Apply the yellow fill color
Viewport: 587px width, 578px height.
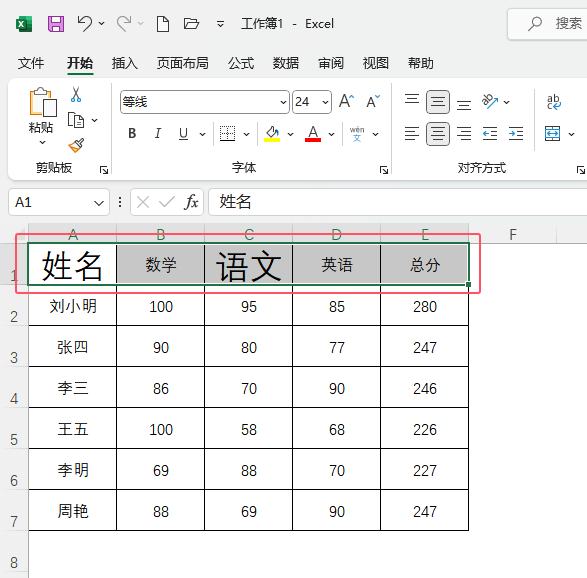click(272, 134)
